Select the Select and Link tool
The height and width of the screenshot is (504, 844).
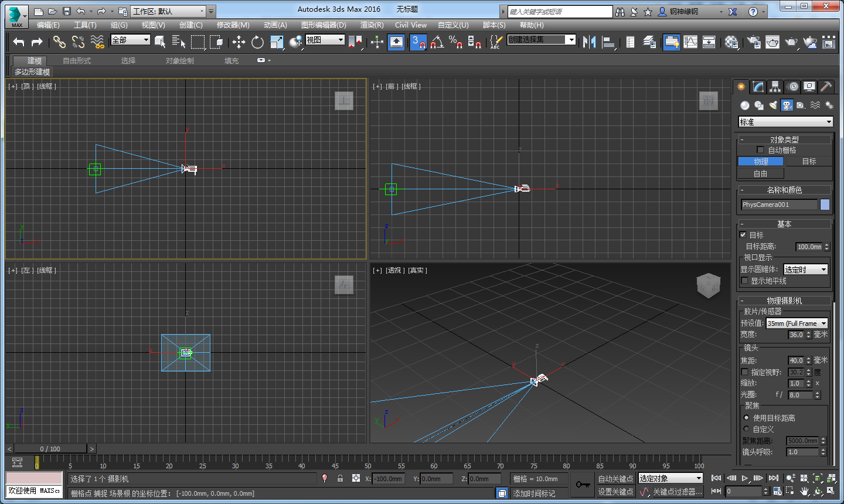[x=59, y=42]
